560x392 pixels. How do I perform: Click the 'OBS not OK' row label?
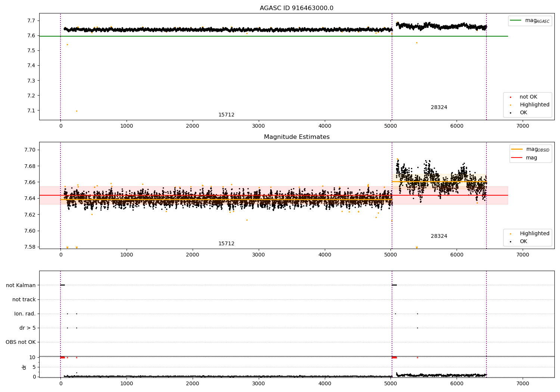click(21, 342)
